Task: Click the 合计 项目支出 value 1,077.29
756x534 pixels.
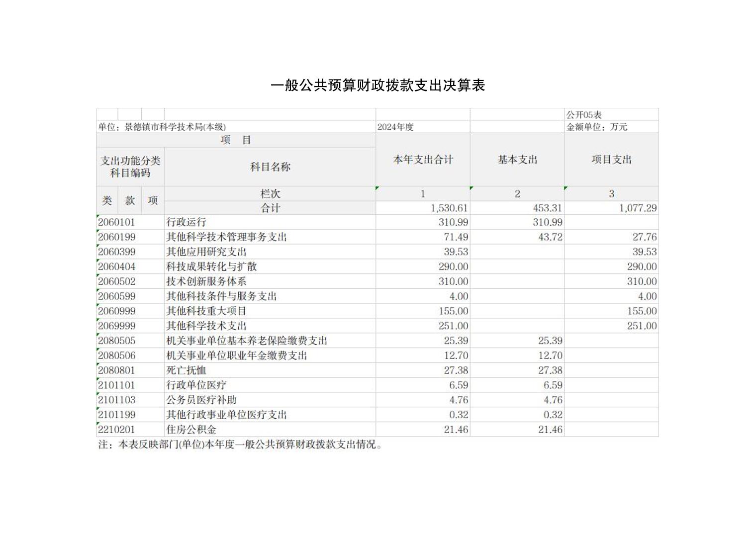Action: (x=637, y=208)
